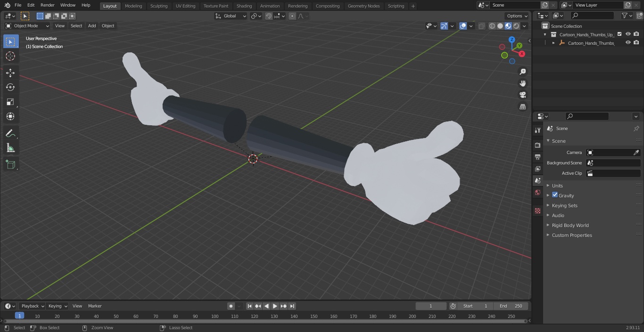Open the Tool properties tab
Viewport: 644px width, 332px height.
537,130
